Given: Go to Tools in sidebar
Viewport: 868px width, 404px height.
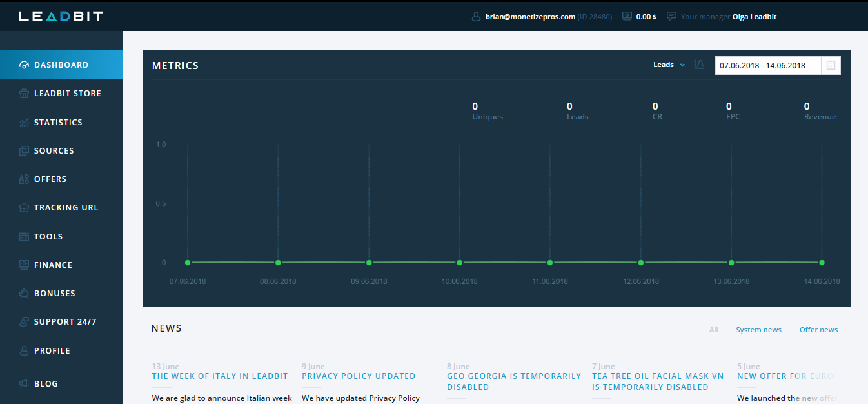Looking at the screenshot, I should (48, 237).
